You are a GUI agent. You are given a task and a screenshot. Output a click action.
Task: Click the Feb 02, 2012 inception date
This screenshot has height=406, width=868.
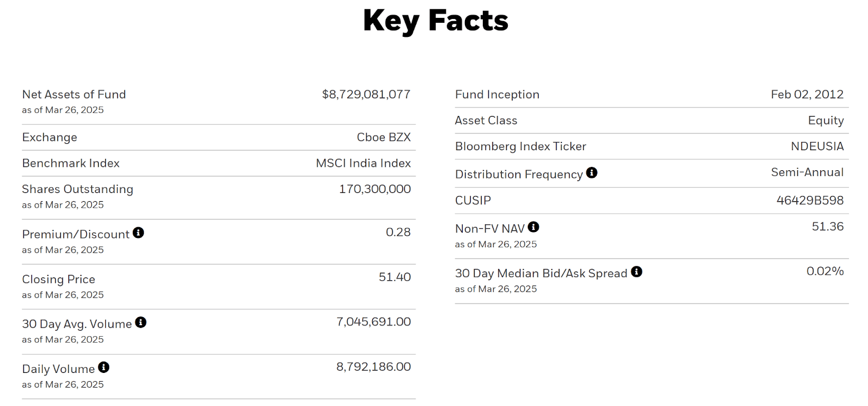click(807, 94)
